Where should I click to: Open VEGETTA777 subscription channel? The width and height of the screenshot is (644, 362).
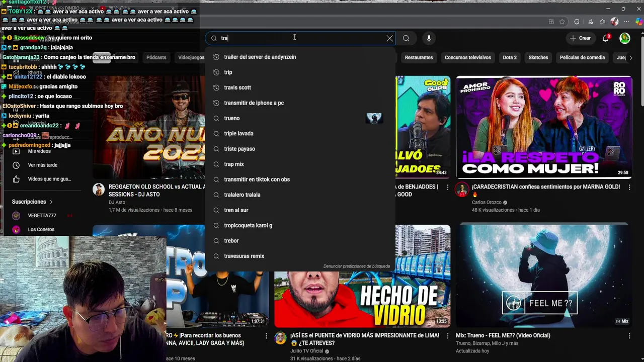[x=42, y=216]
